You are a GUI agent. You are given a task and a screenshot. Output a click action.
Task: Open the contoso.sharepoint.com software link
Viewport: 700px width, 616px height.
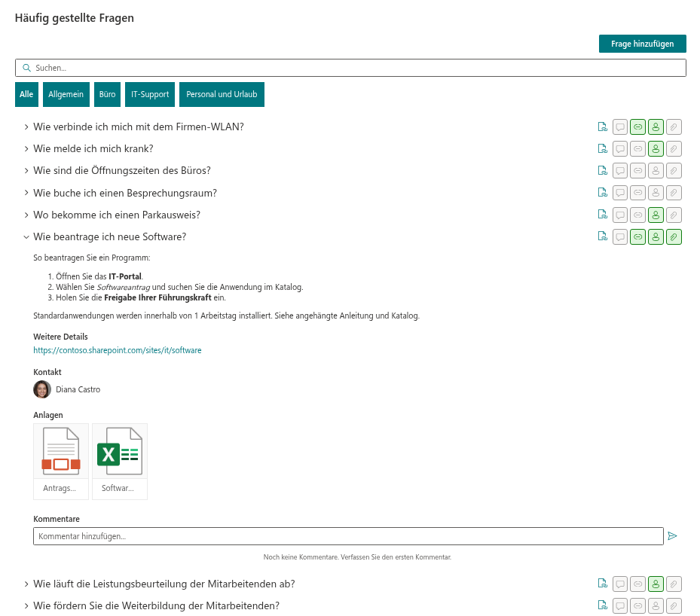click(118, 351)
